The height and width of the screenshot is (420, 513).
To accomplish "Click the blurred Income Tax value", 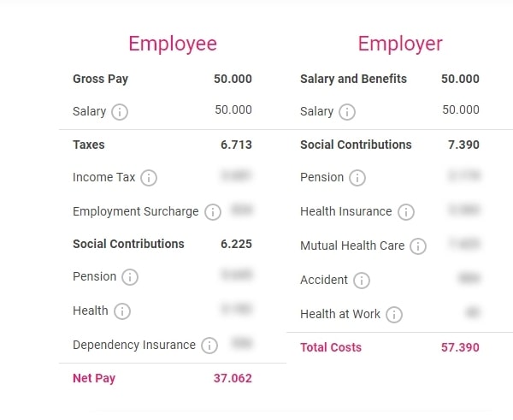I will tap(236, 176).
